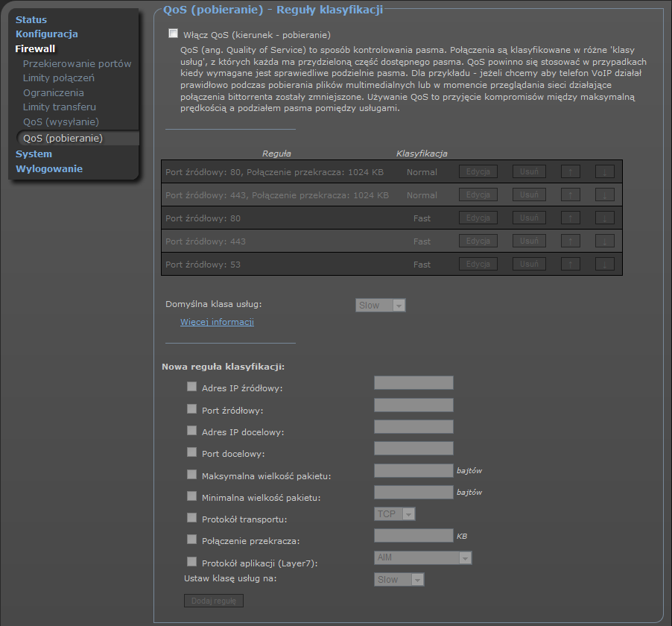Move the first port 80 rule down
The height and width of the screenshot is (626, 672).
(x=604, y=172)
